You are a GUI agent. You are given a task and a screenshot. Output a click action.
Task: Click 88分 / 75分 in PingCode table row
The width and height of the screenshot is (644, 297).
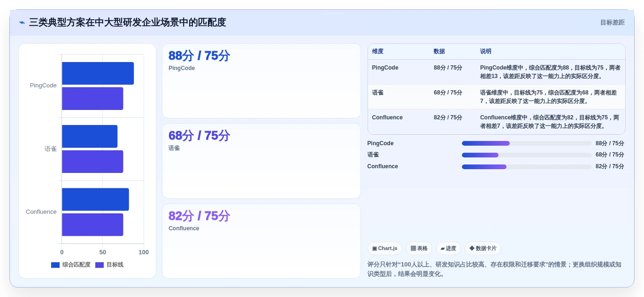pos(448,68)
